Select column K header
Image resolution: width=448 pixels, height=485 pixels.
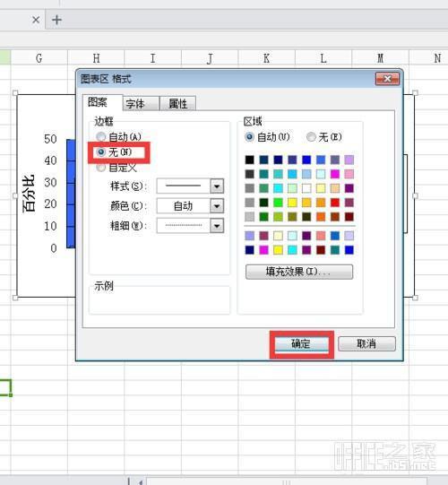266,58
